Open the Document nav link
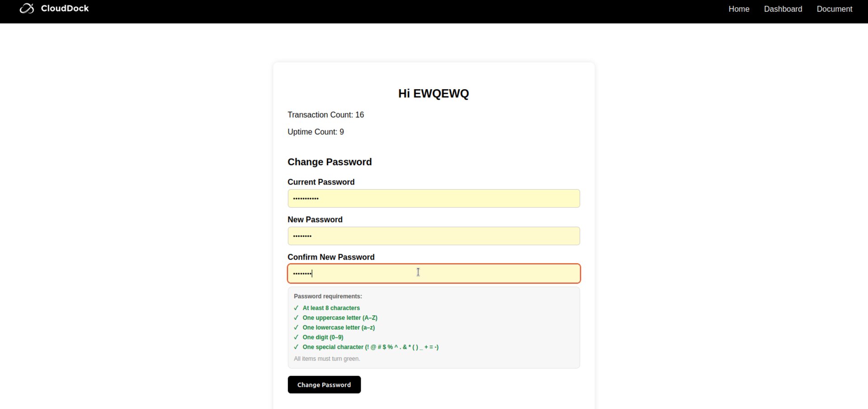The height and width of the screenshot is (409, 868). tap(834, 9)
